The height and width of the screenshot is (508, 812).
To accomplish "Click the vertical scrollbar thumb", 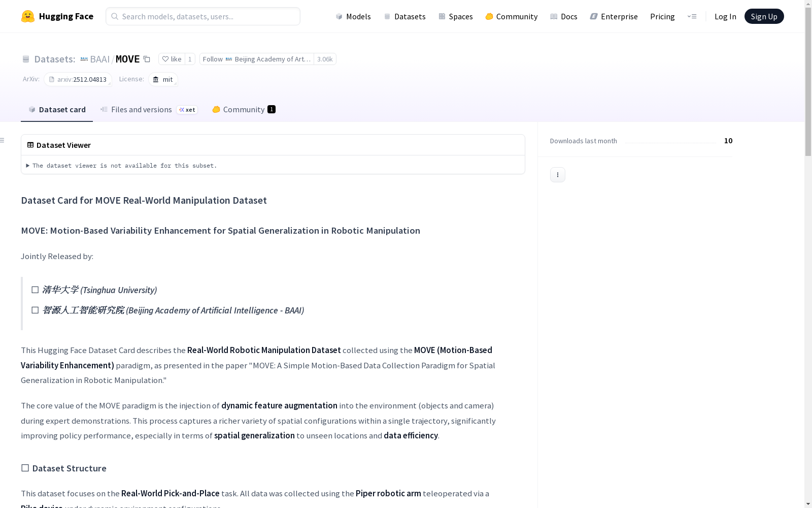I will (808, 81).
